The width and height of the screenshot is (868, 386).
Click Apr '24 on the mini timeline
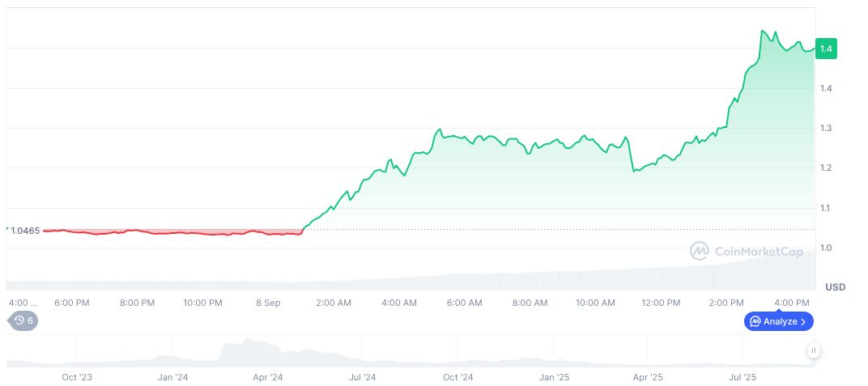click(268, 377)
